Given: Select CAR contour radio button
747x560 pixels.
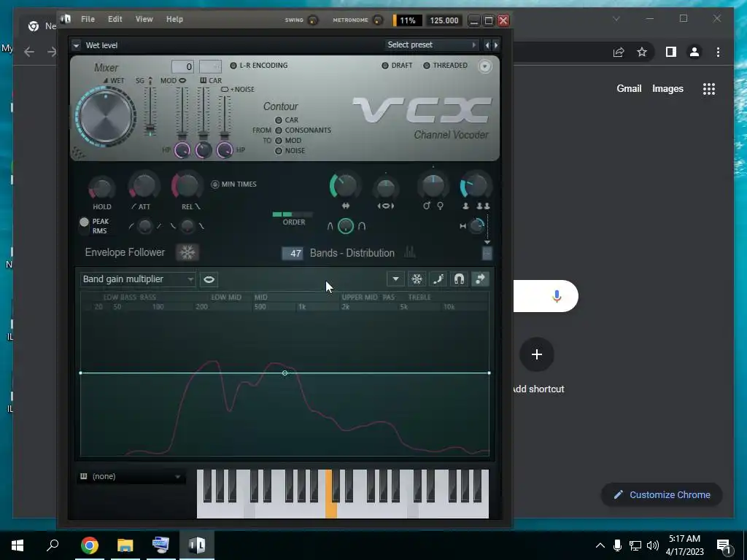Looking at the screenshot, I should pos(279,120).
